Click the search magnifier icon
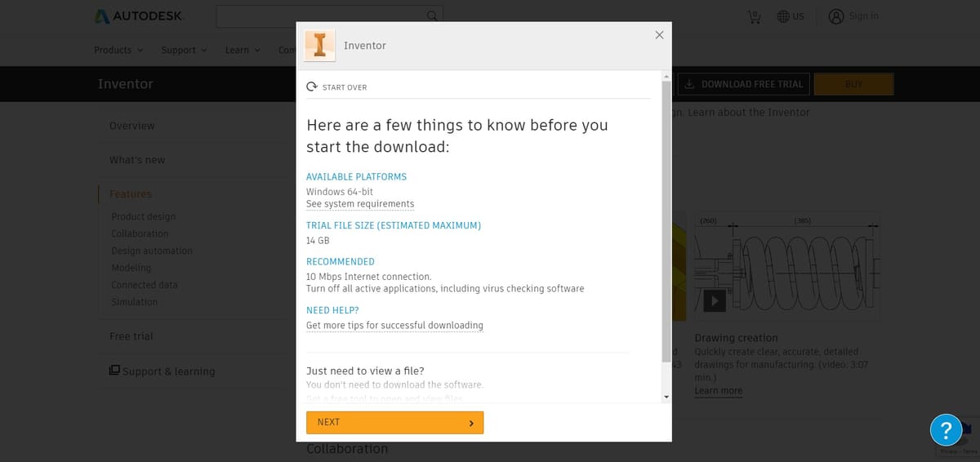The height and width of the screenshot is (462, 980). tap(432, 16)
